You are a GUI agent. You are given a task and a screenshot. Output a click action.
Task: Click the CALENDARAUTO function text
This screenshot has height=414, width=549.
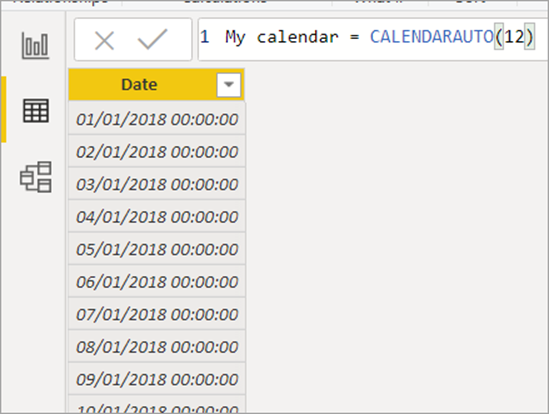click(432, 37)
